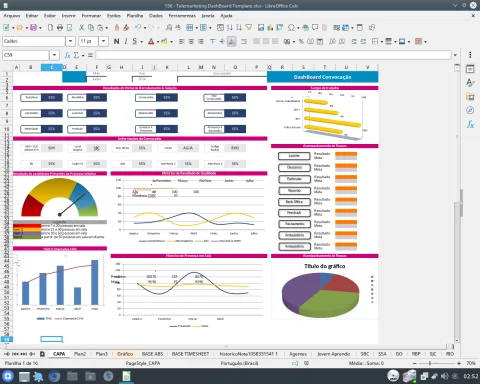Click the Print icon in toolbar

[x=60, y=28]
